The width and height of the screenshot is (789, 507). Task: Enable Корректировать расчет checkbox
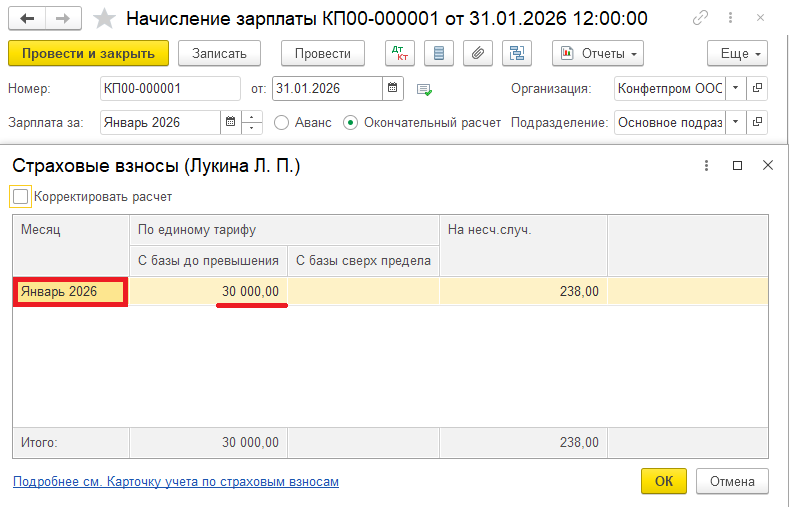pyautogui.click(x=20, y=197)
